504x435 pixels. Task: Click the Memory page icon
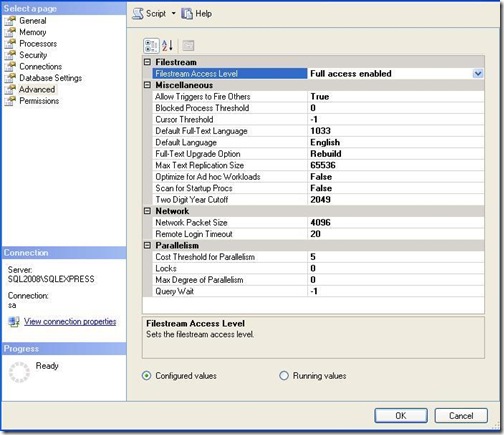click(x=10, y=32)
